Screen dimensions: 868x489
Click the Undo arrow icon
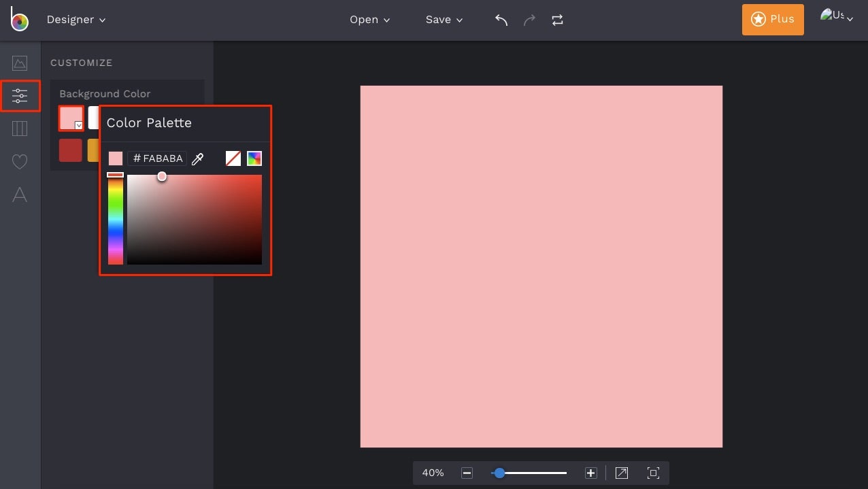click(x=501, y=20)
